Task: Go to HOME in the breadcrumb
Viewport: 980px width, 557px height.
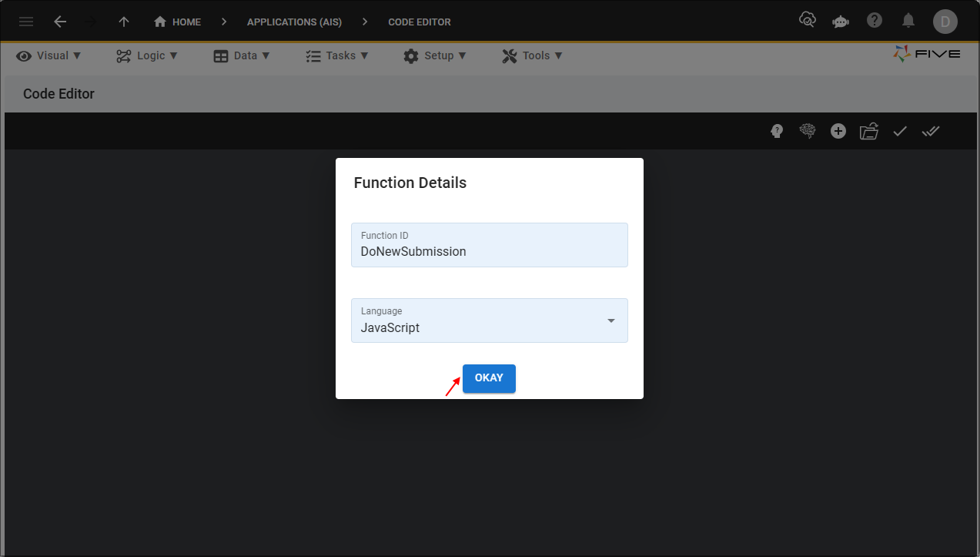Action: (x=178, y=22)
